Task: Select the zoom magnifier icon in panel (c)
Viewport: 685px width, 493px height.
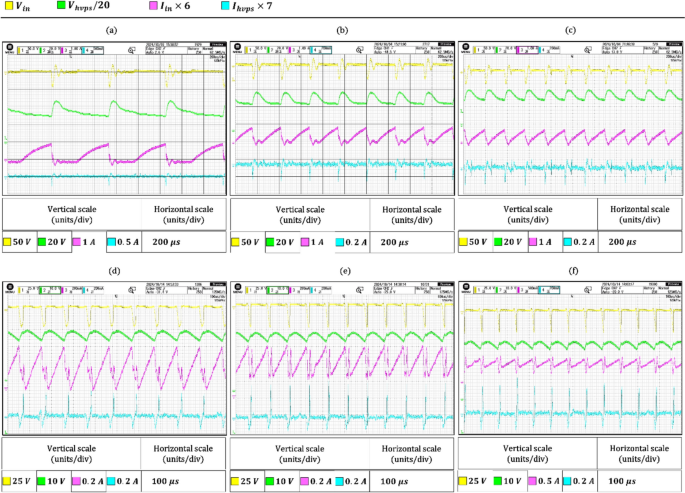Action: point(587,50)
